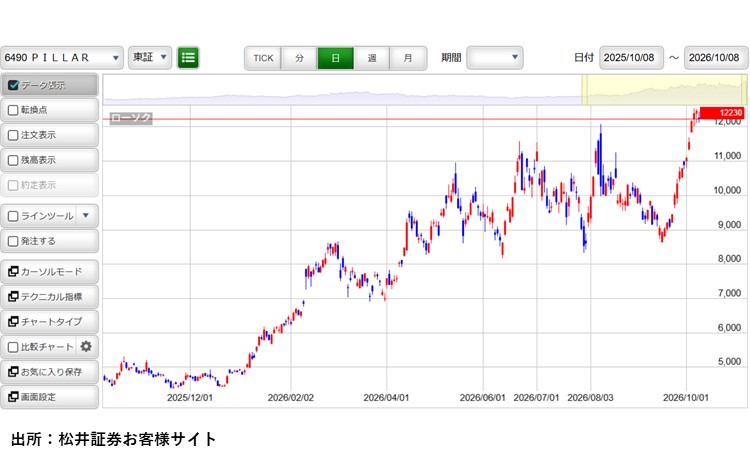
Task: Click the 2026/10/01 axis date label
Action: point(686,398)
